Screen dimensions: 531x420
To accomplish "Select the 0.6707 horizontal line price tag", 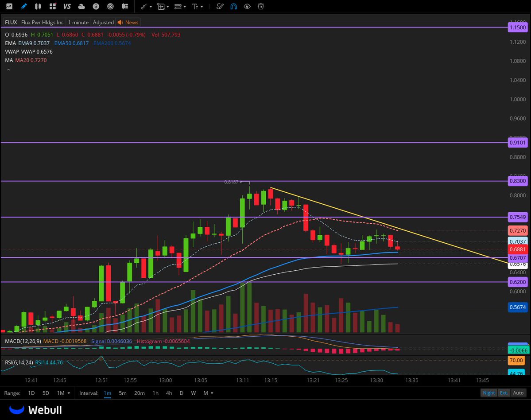I will tap(518, 258).
